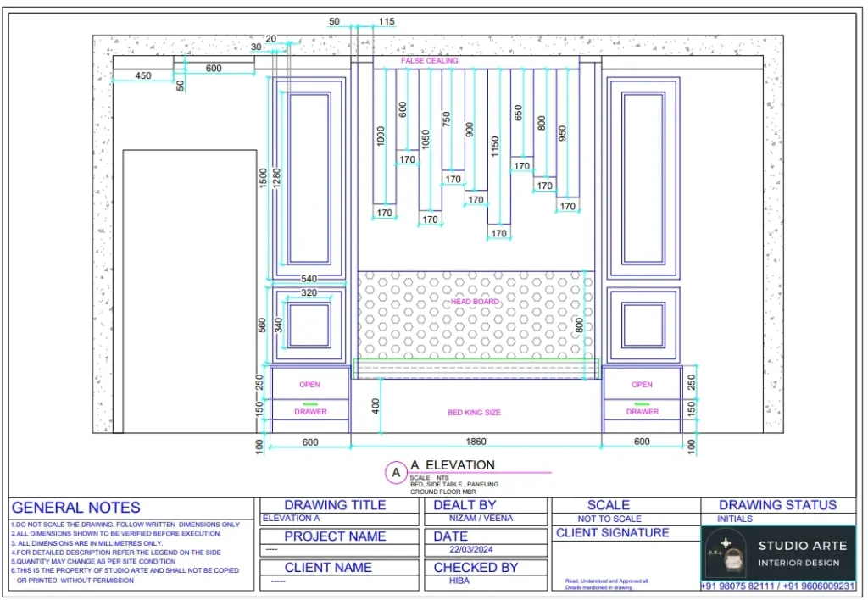Viewport: 868px width, 600px height.
Task: Select the NOT TO SCALE text
Action: (609, 519)
